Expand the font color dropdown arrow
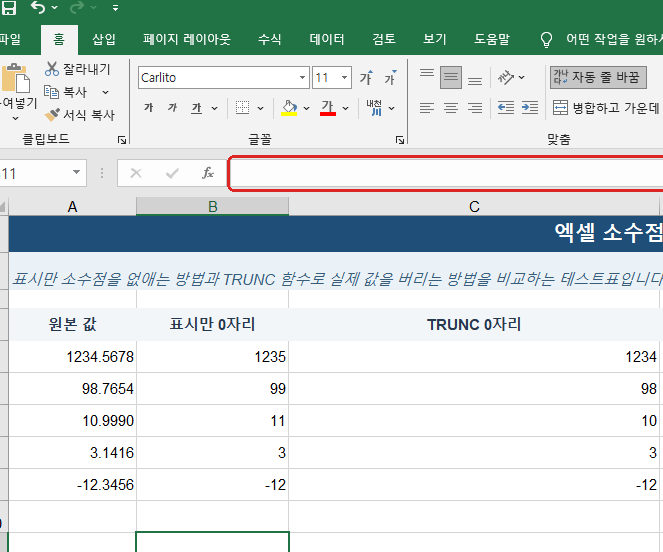 tap(345, 109)
